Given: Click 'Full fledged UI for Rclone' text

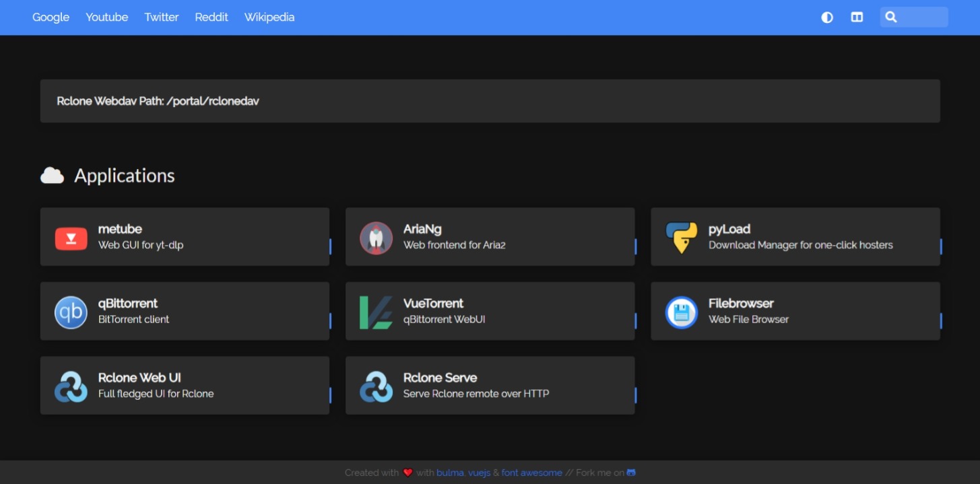Looking at the screenshot, I should point(156,394).
